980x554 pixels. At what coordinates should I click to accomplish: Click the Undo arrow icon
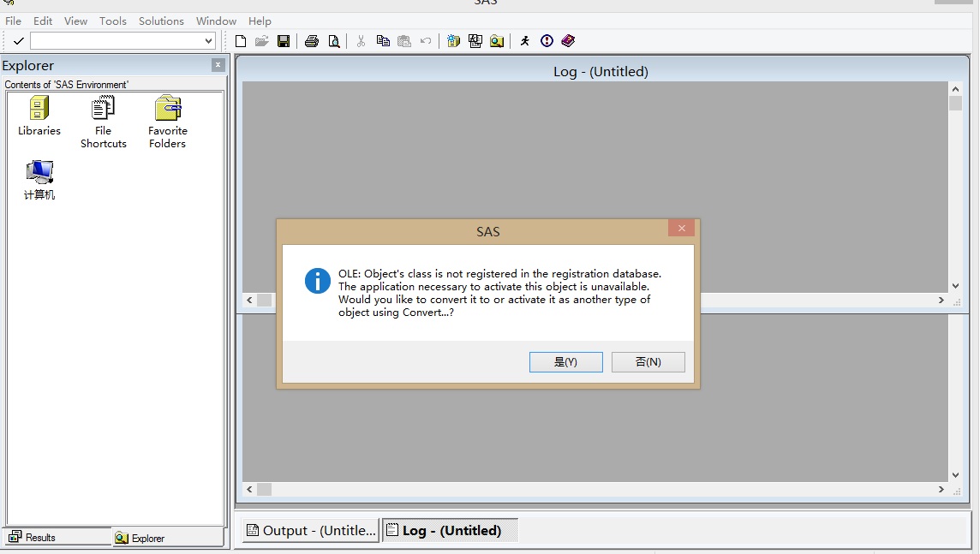coord(426,41)
